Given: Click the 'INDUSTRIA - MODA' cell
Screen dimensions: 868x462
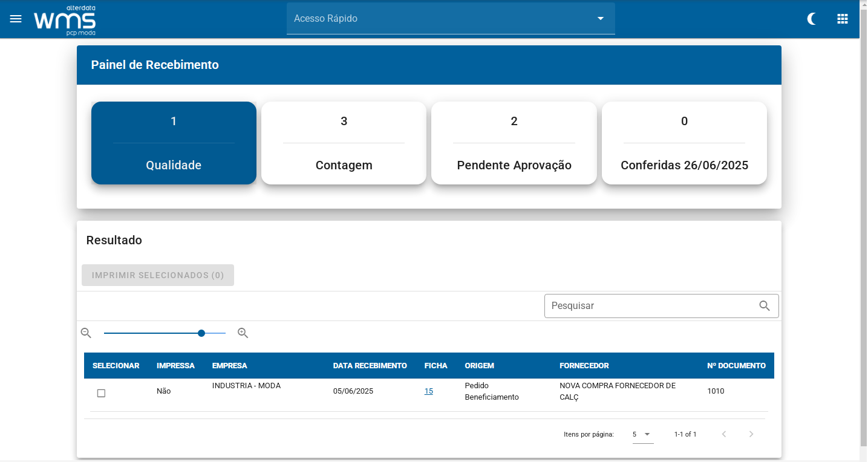Looking at the screenshot, I should tap(246, 386).
